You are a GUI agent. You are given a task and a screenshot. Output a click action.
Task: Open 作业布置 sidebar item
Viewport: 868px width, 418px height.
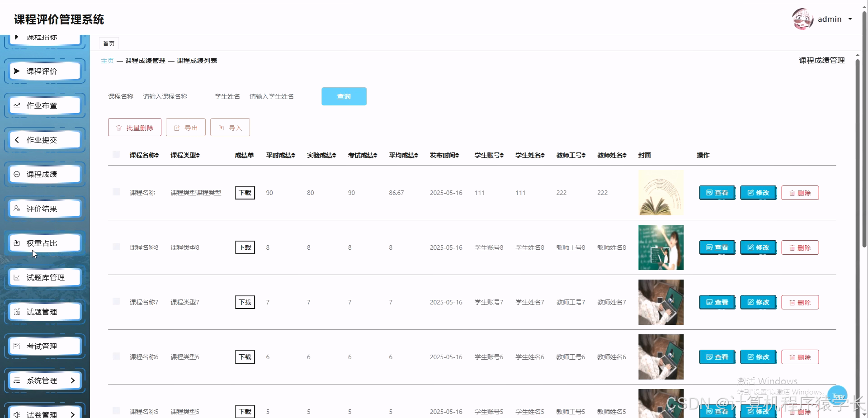click(x=45, y=105)
